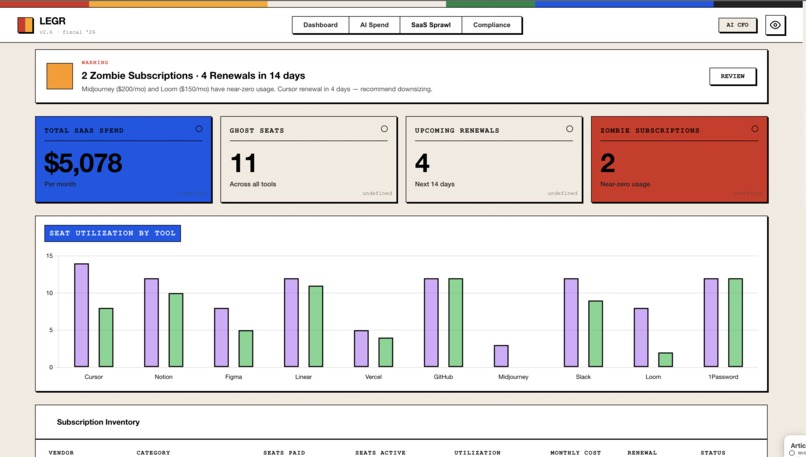Click the Subscription Inventory heading
Screen dimensions: 806x457
(98, 422)
